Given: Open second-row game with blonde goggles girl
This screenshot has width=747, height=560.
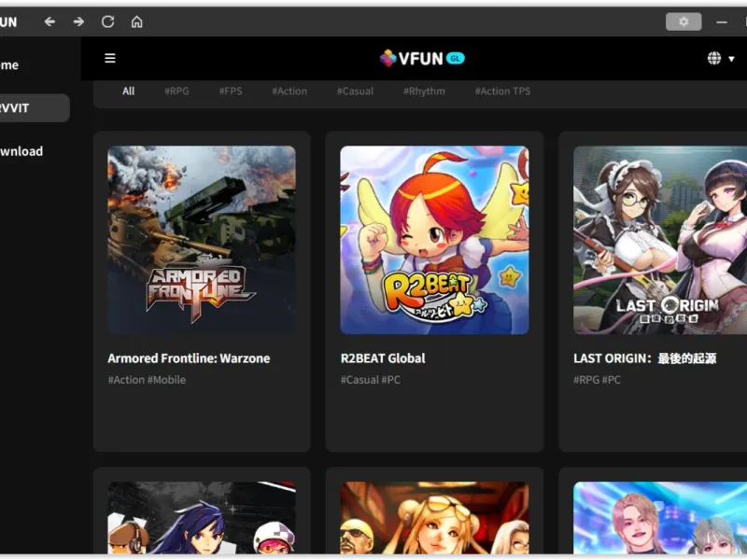Looking at the screenshot, I should click(x=434, y=518).
